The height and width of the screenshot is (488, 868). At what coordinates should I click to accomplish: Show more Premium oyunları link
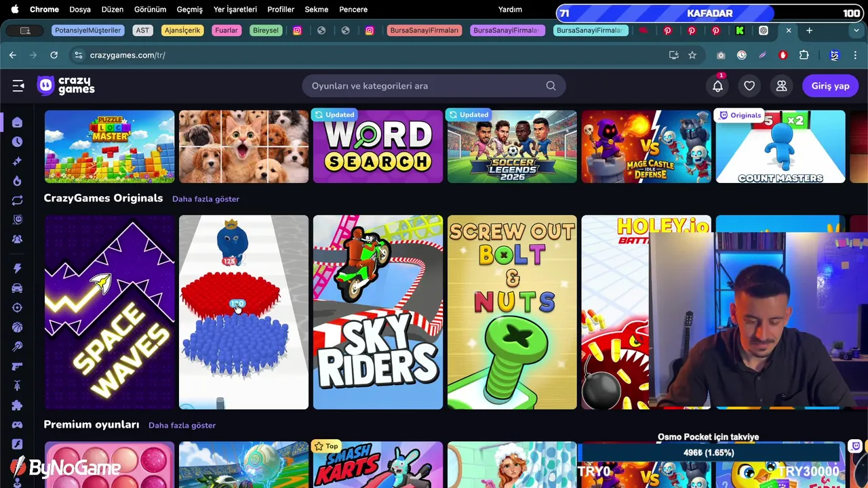[x=182, y=426]
